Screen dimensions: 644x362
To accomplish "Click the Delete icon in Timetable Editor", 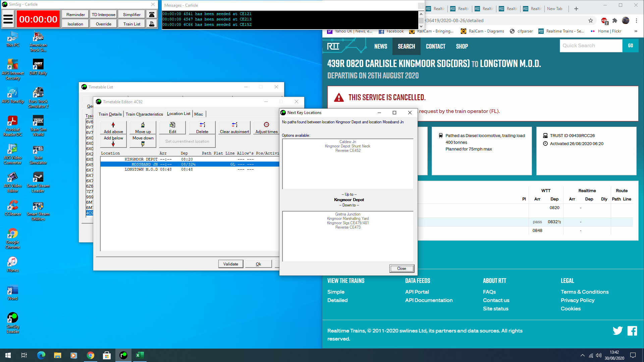I will 202,125.
